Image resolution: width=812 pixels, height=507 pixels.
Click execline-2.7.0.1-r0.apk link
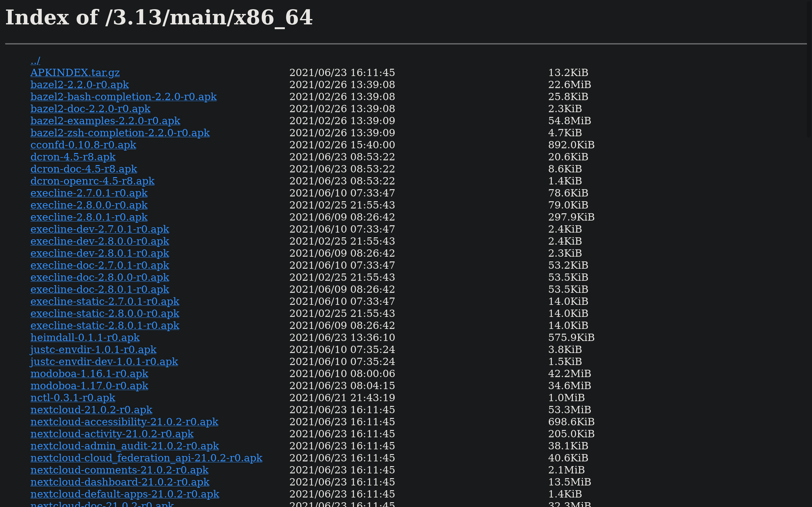(89, 193)
